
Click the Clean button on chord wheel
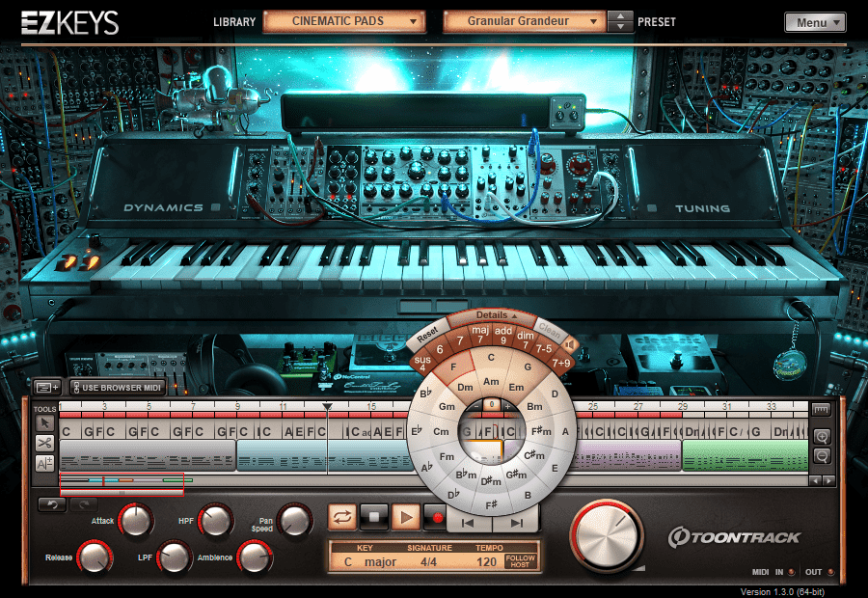[x=549, y=330]
